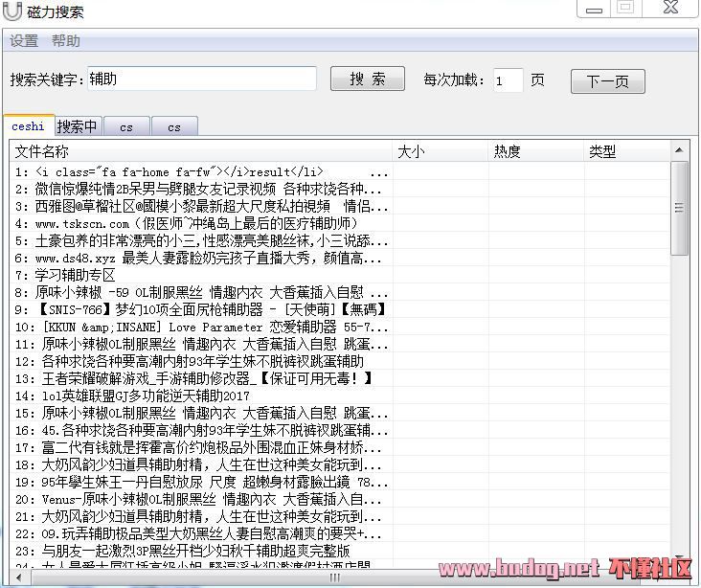Minimize the 磁力搜索 window
The height and width of the screenshot is (588, 701).
595,9
